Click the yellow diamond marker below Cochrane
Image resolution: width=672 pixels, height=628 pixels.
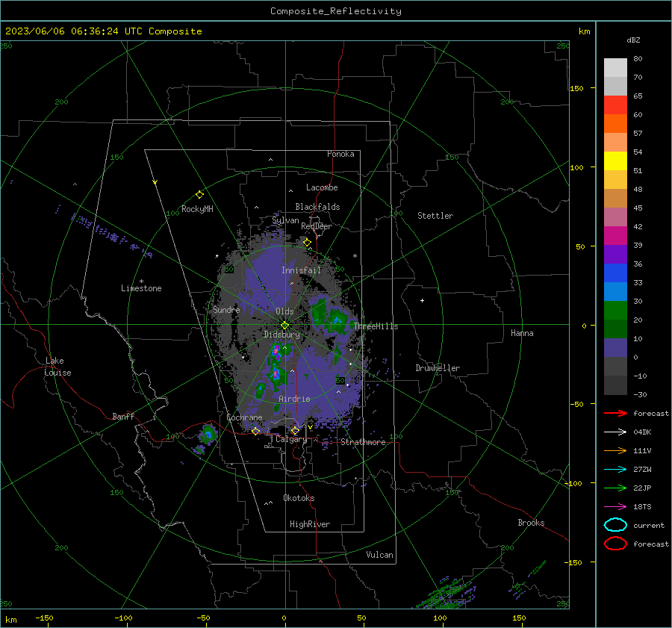coord(255,431)
